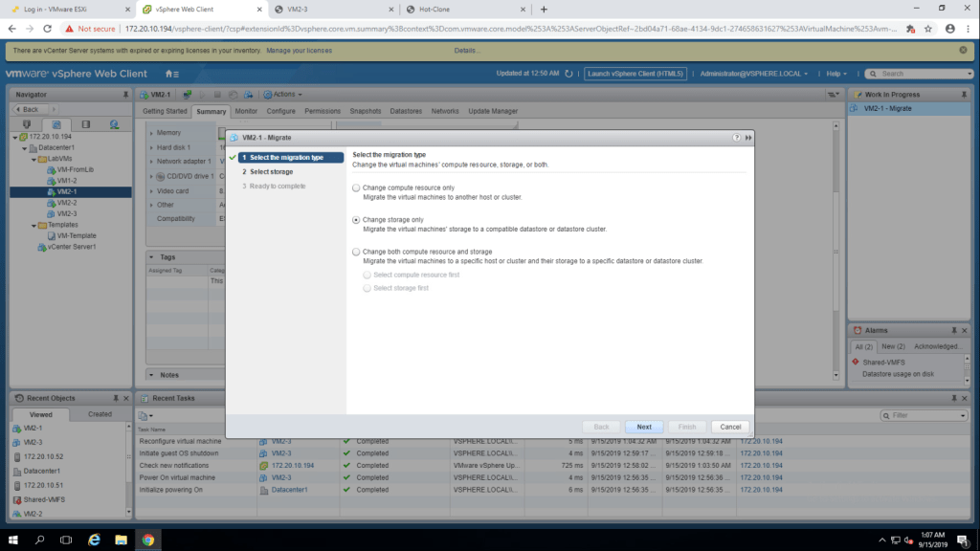Image resolution: width=980 pixels, height=551 pixels.
Task: Select Change compute resource only option
Action: click(357, 187)
